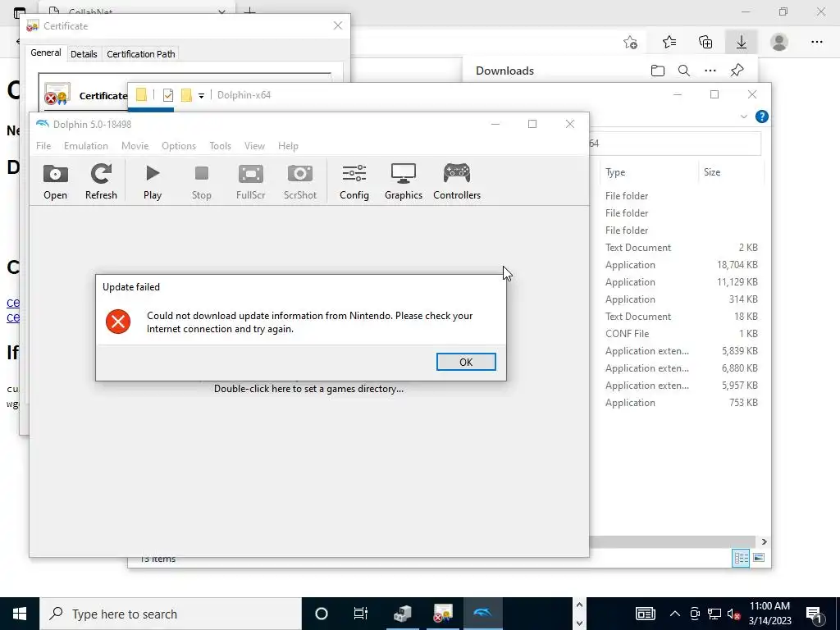Select General tab in Certificate window
This screenshot has width=840, height=630.
(x=46, y=52)
